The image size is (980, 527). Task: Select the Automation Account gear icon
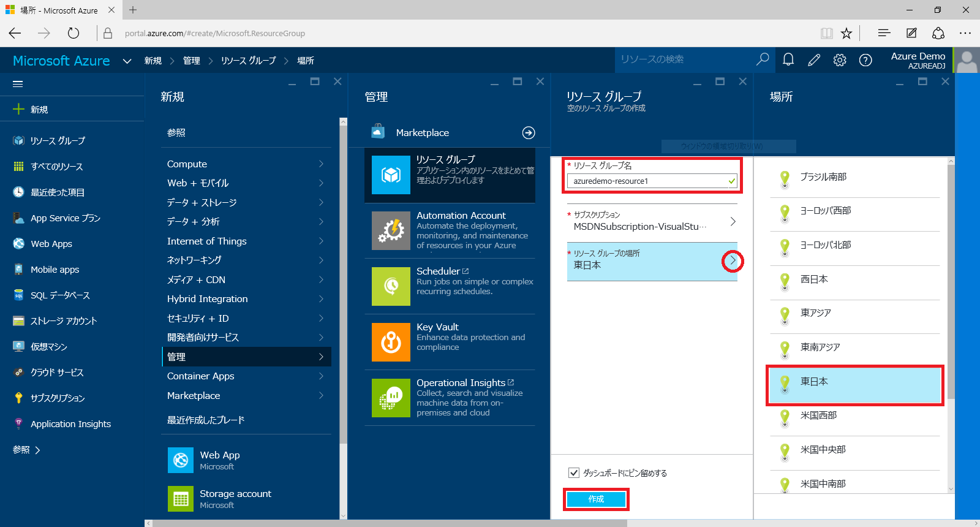[x=391, y=230]
